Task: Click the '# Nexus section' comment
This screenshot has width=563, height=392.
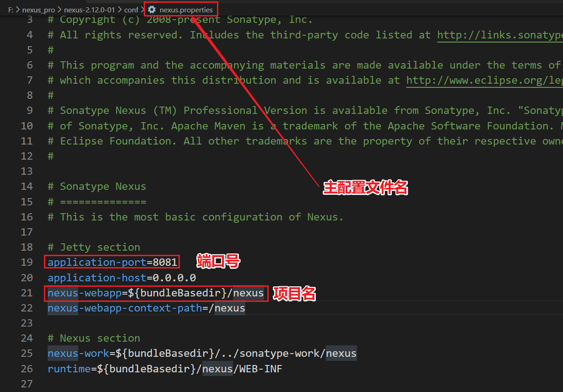Action: [94, 338]
